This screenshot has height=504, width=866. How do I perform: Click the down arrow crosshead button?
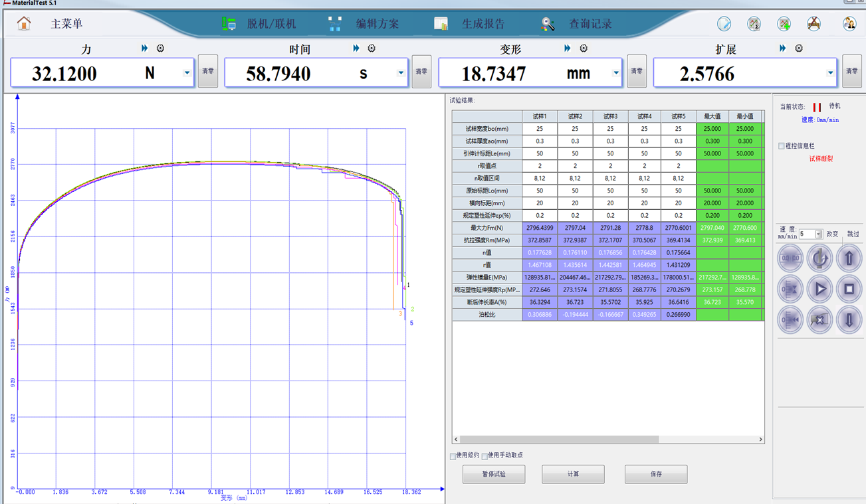click(x=849, y=319)
